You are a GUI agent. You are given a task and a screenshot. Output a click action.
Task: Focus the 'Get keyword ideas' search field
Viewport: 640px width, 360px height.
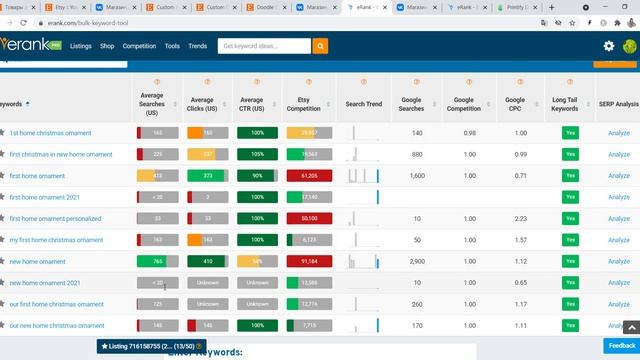click(264, 46)
